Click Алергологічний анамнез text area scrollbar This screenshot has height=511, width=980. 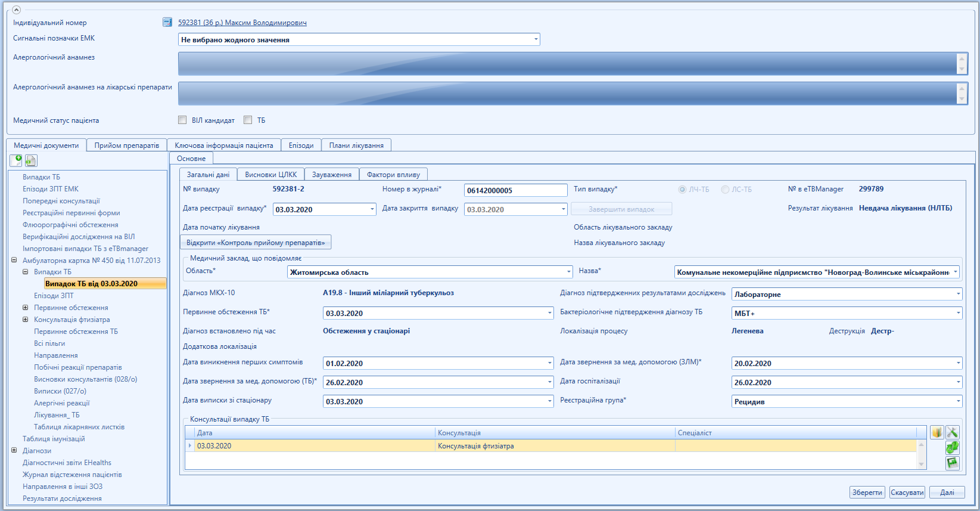[x=961, y=63]
